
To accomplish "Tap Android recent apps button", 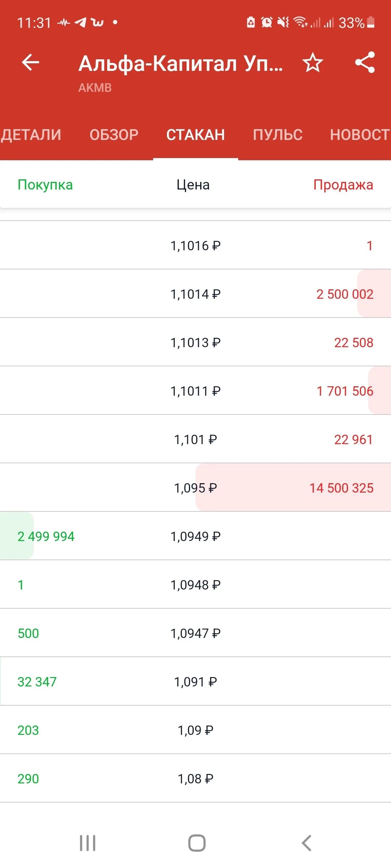I will point(88,843).
